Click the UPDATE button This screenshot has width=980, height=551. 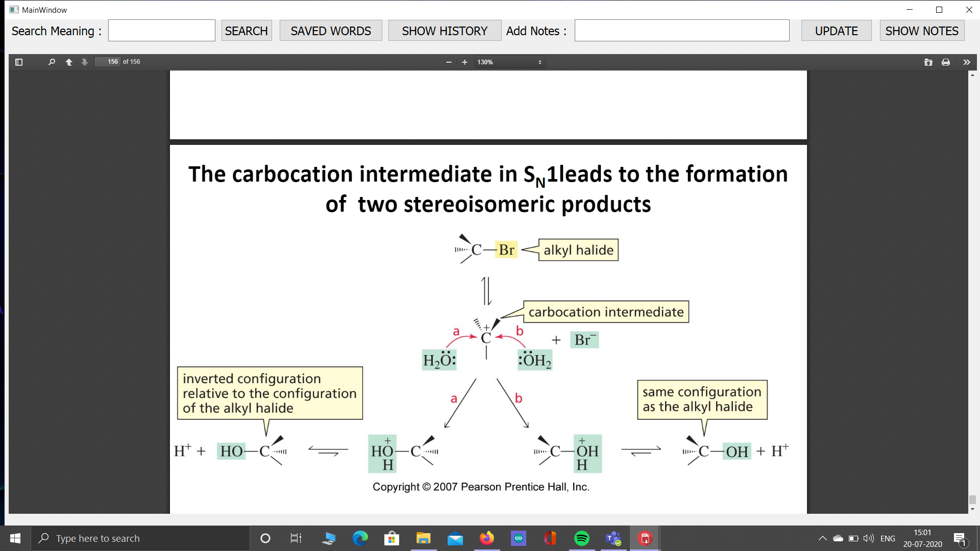point(836,31)
